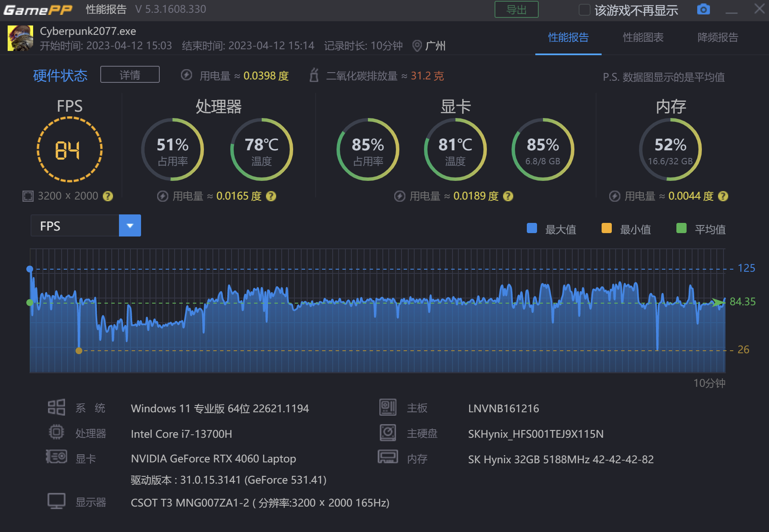
Task: Click the Cyberpunk2077 game icon
Action: (x=20, y=38)
